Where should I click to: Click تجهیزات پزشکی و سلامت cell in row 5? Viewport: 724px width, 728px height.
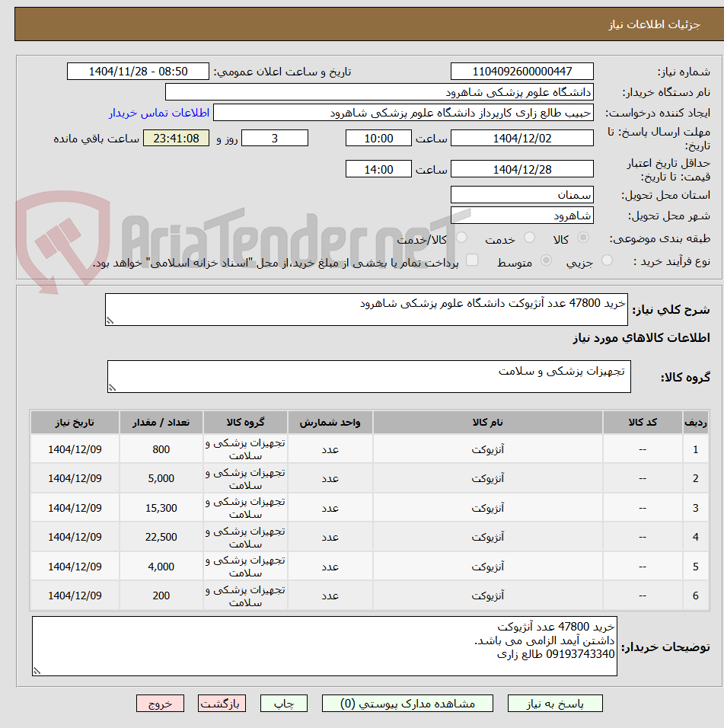245,567
